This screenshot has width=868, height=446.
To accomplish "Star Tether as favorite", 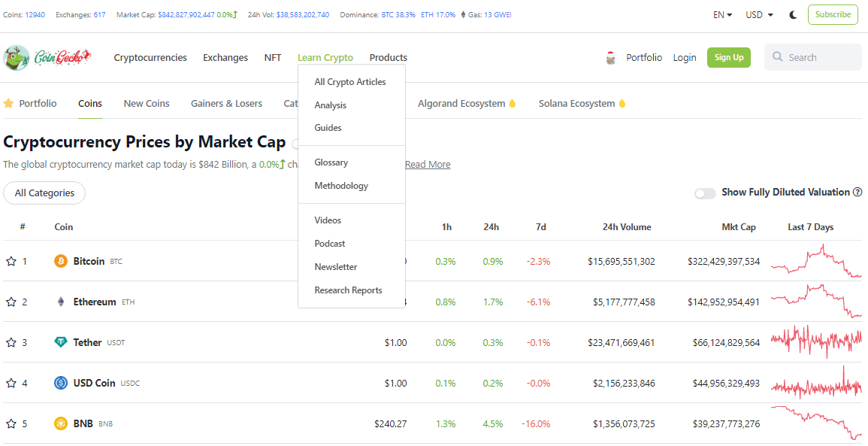I will [x=11, y=342].
